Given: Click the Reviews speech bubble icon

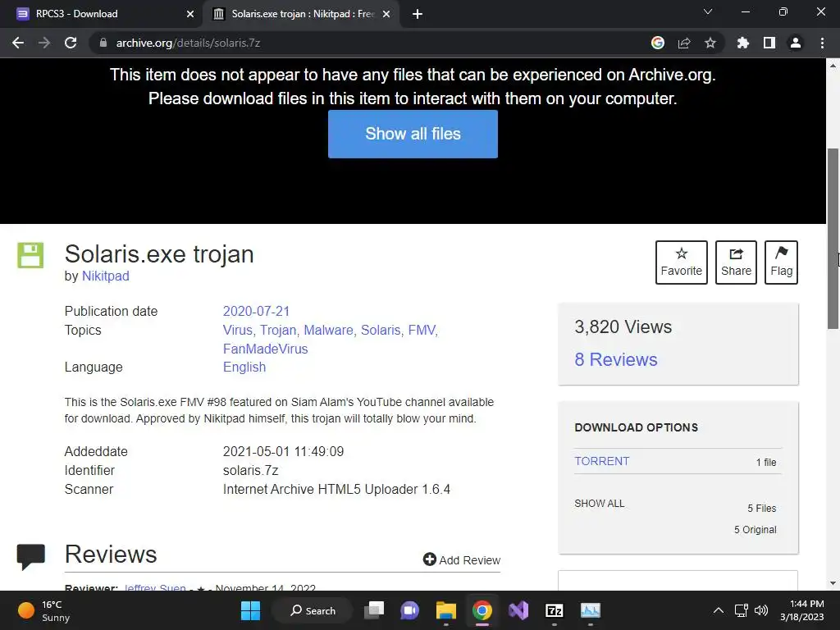Looking at the screenshot, I should click(30, 557).
